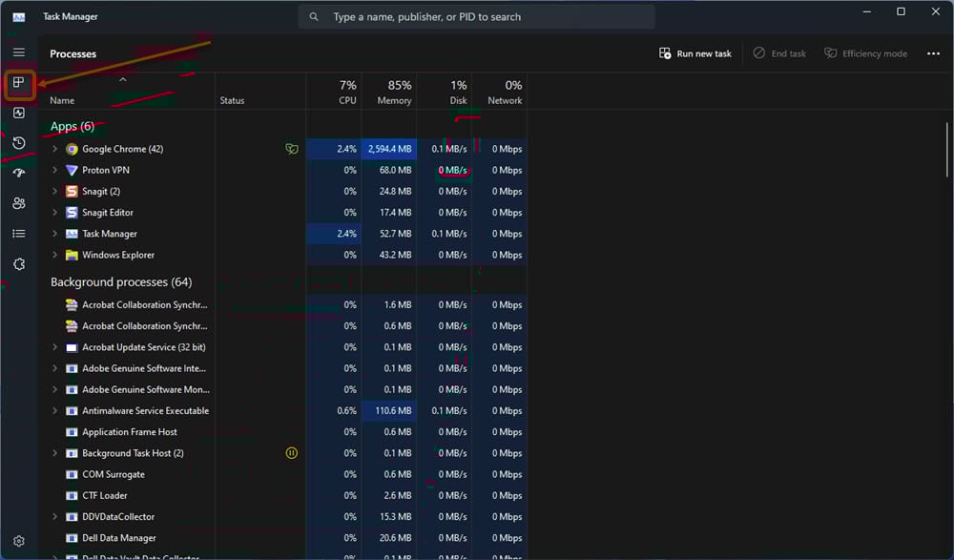Click the process search box

[476, 17]
